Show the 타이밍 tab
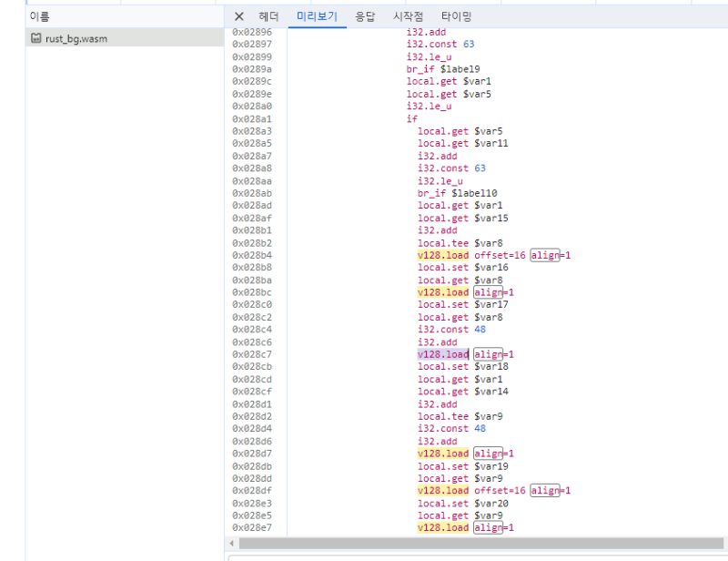728x561 pixels. (x=457, y=16)
